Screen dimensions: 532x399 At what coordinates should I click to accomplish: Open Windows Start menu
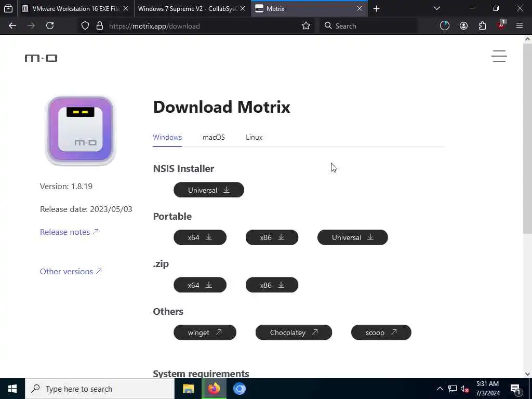(x=12, y=389)
